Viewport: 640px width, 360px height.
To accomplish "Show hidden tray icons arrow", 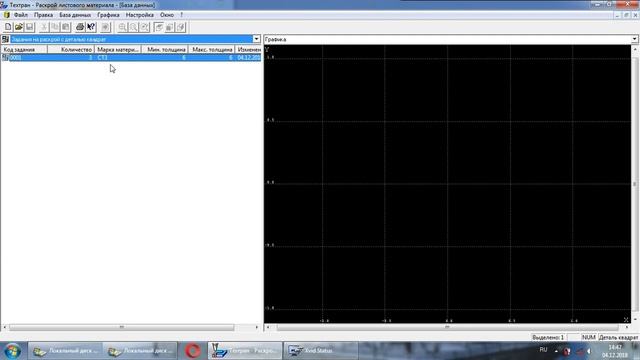I will point(556,351).
